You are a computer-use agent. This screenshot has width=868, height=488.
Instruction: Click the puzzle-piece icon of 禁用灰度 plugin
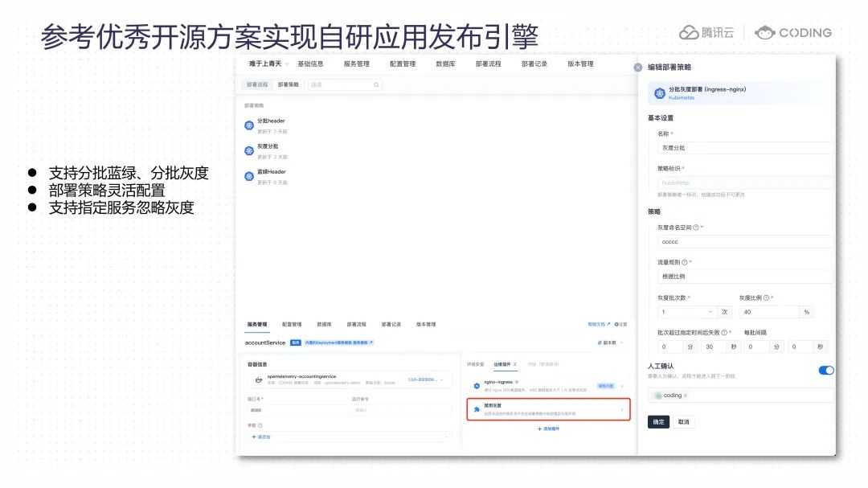point(477,409)
